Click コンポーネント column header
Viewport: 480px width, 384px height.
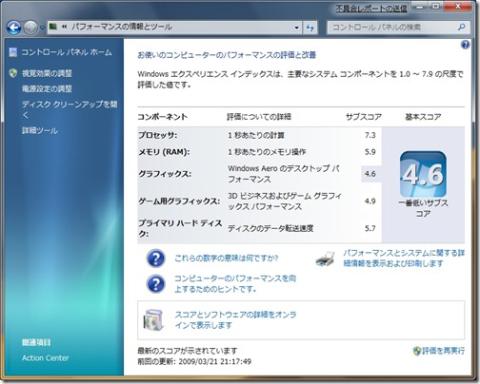pyautogui.click(x=163, y=117)
